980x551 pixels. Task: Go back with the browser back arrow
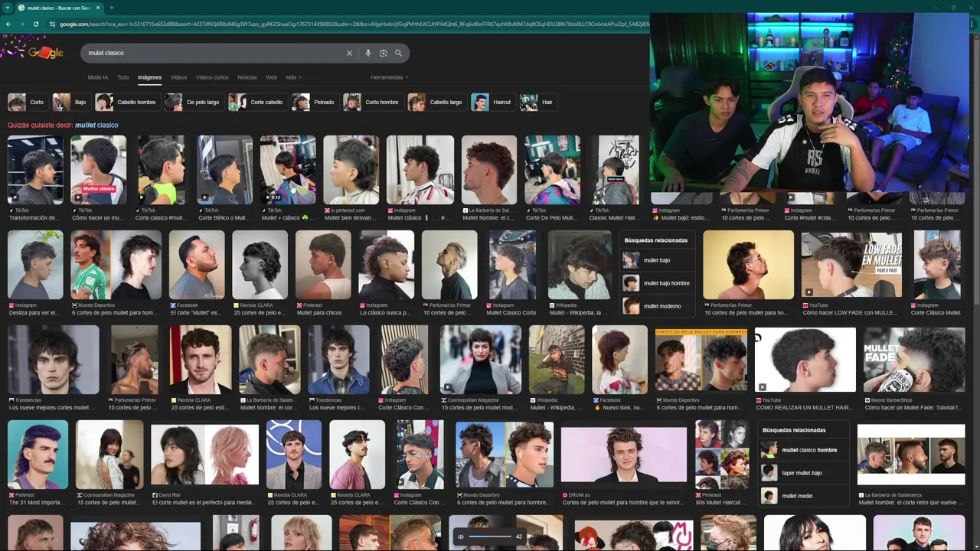point(8,24)
